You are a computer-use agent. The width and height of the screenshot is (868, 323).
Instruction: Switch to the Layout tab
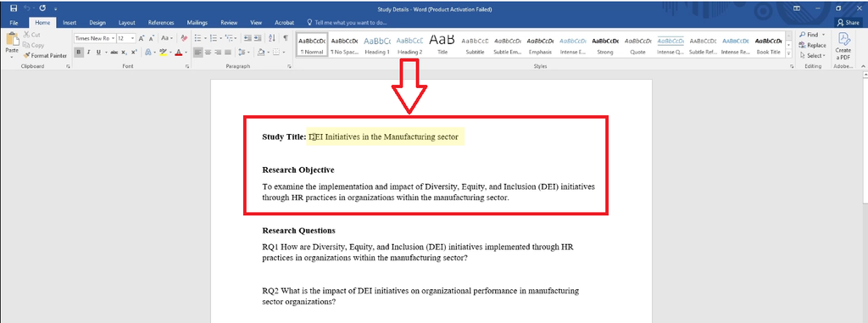click(x=127, y=23)
